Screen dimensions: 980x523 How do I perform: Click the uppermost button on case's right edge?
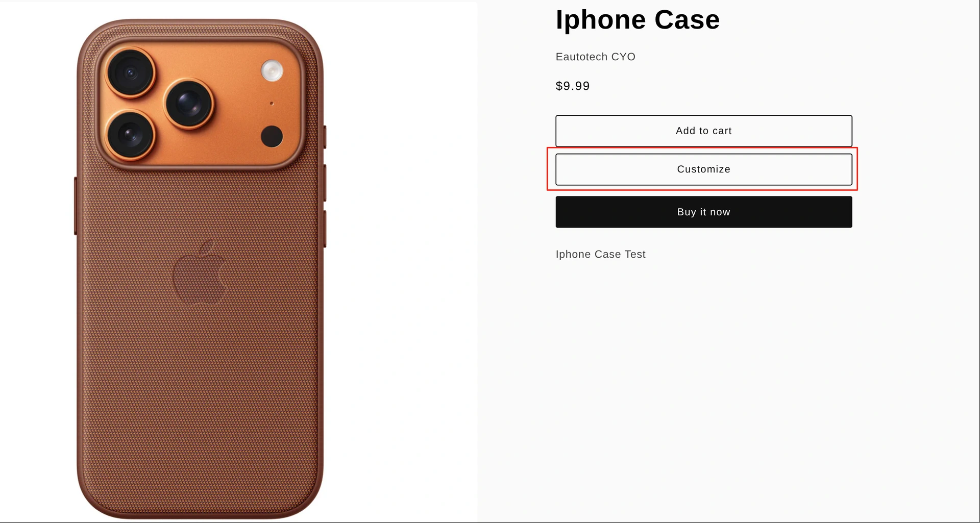pos(325,137)
